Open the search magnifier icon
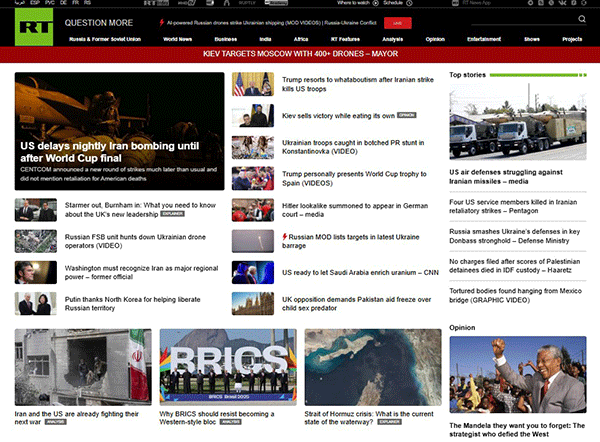 point(582,19)
